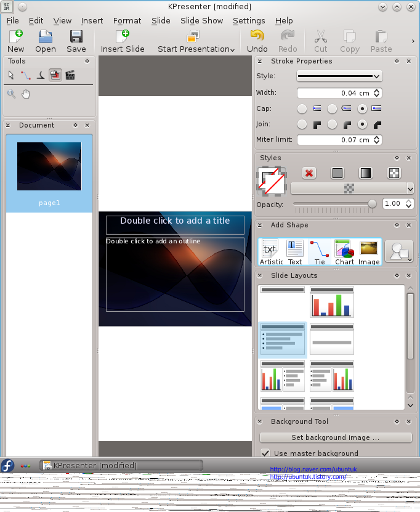Select the second Join radio button
Viewport: 420px width, 512px height.
332,124
